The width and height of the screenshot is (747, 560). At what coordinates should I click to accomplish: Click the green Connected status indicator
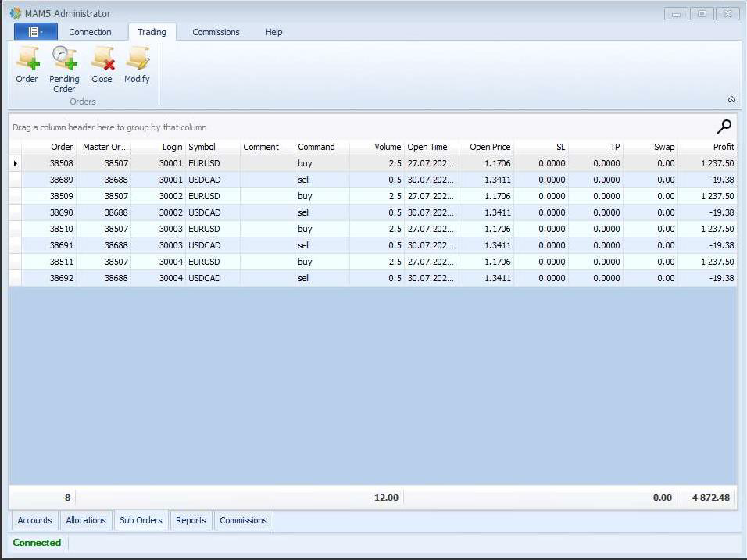[x=38, y=543]
